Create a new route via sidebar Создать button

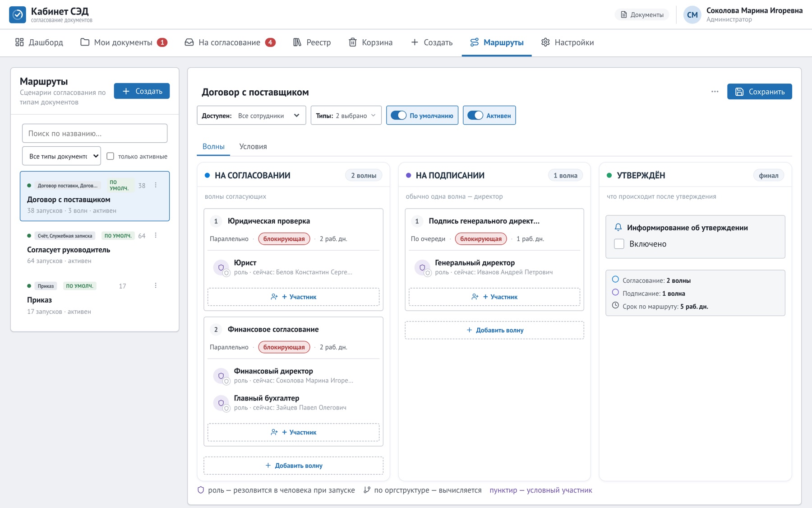[x=142, y=91]
